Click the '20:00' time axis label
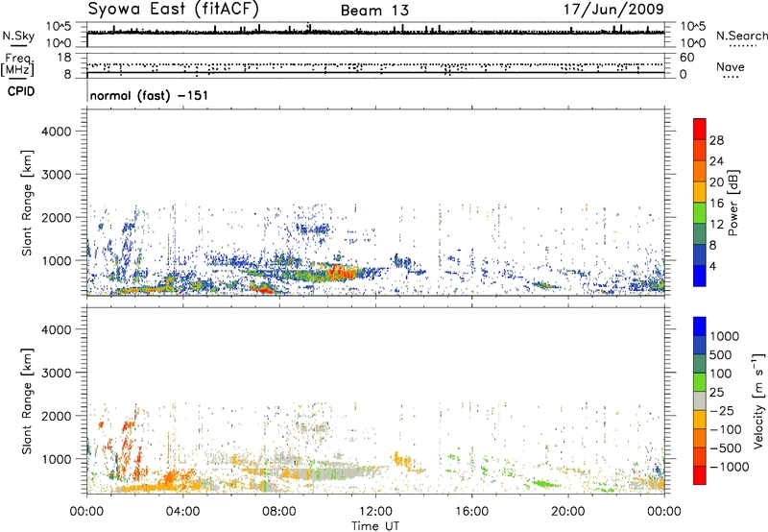The height and width of the screenshot is (532, 768). [x=567, y=512]
